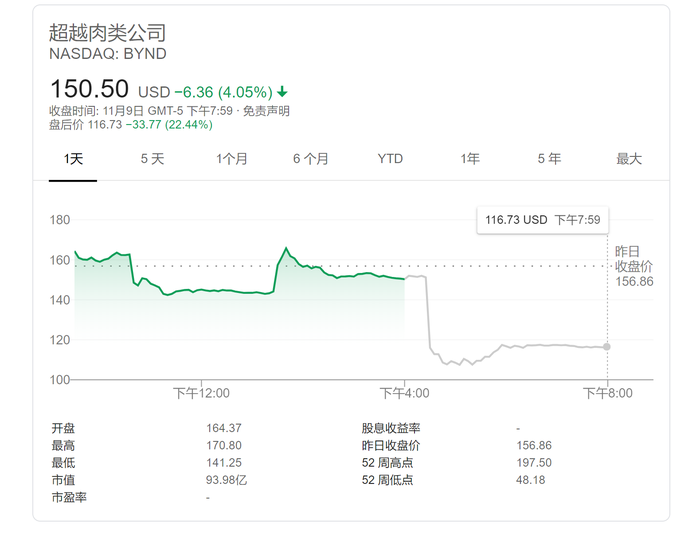Viewport: 700px width, 534px height.
Task: Click the 52 周低点 label
Action: click(x=388, y=480)
